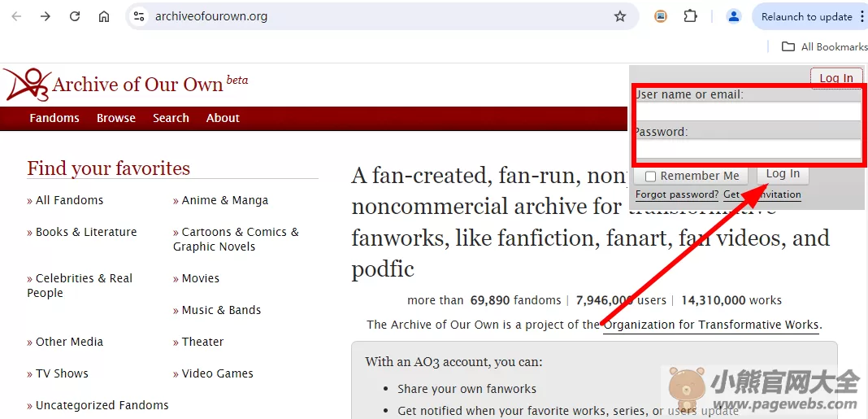Open the Organization for Transformative Works link
The image size is (868, 419).
711,325
